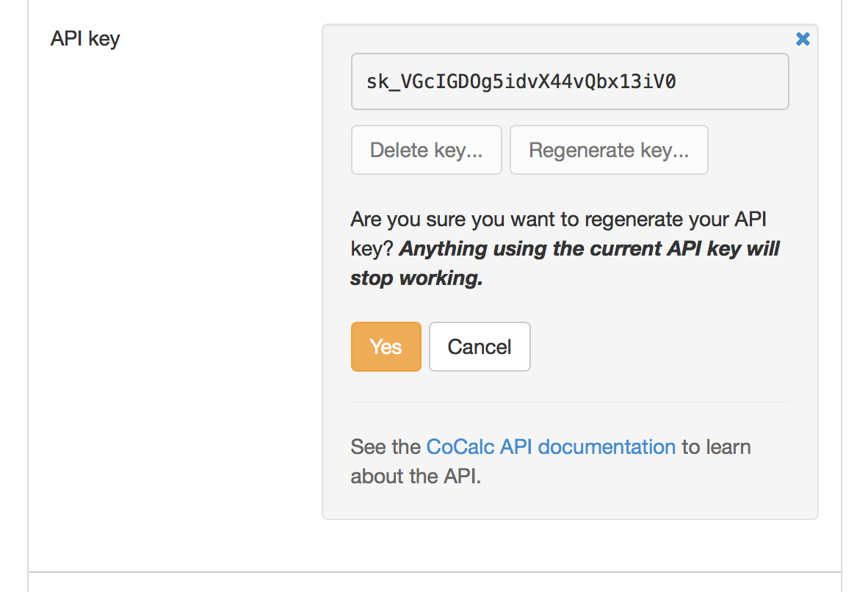The height and width of the screenshot is (592, 868).
Task: Click the "to learn" text after the link
Action: pyautogui.click(x=716, y=447)
